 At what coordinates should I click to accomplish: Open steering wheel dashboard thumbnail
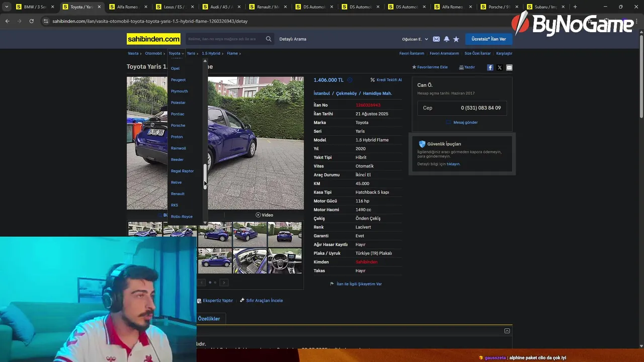[284, 261]
